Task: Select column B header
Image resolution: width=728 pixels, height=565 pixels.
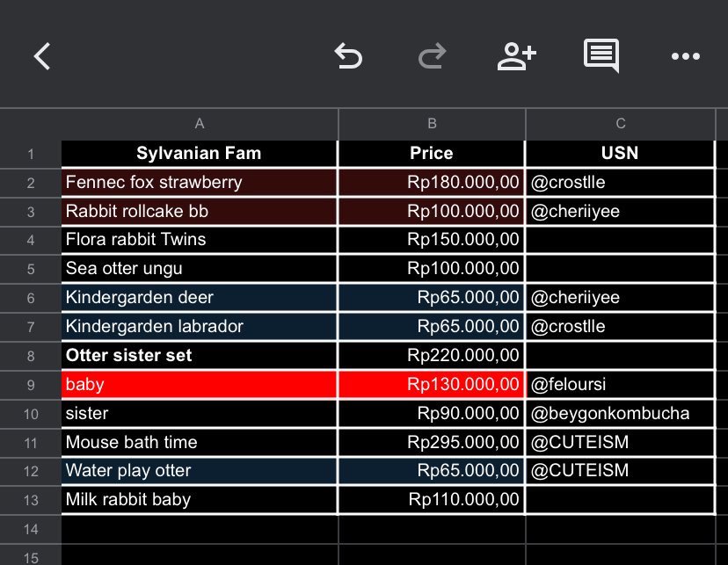Action: point(432,124)
